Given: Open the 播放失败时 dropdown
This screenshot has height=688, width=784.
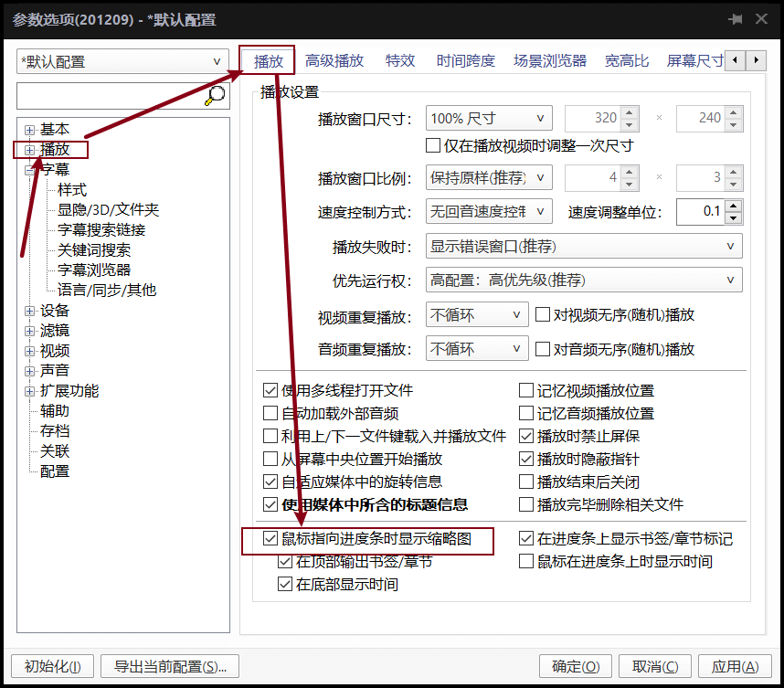Looking at the screenshot, I should point(583,247).
